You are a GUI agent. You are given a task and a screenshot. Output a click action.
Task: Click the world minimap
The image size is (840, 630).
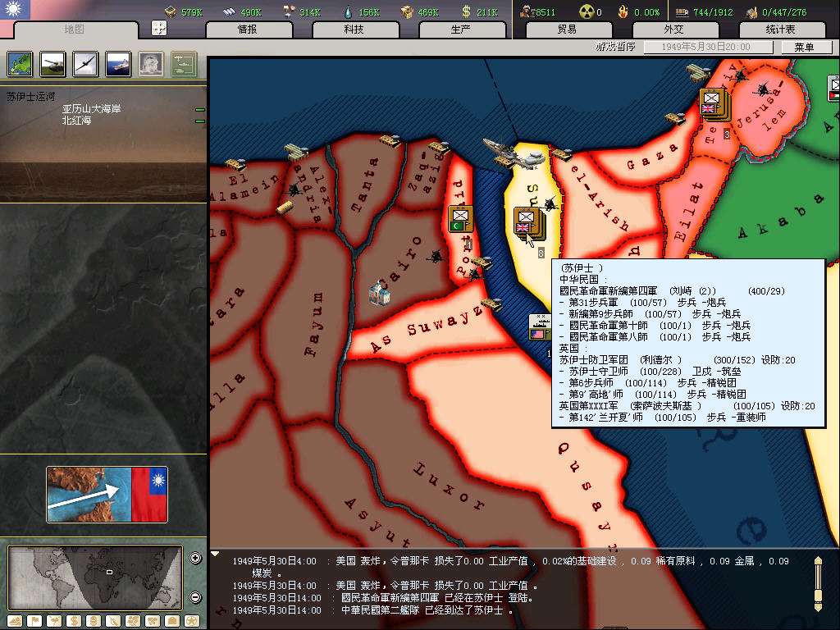point(95,577)
